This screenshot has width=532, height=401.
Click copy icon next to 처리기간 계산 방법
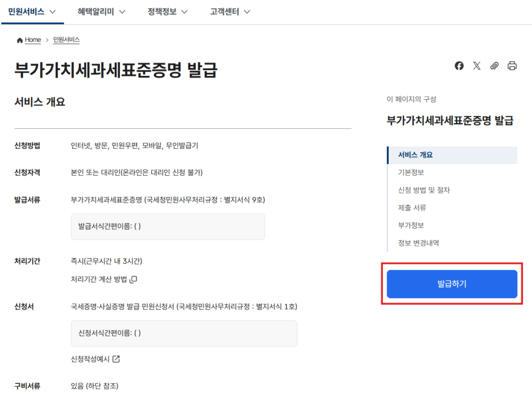point(134,279)
